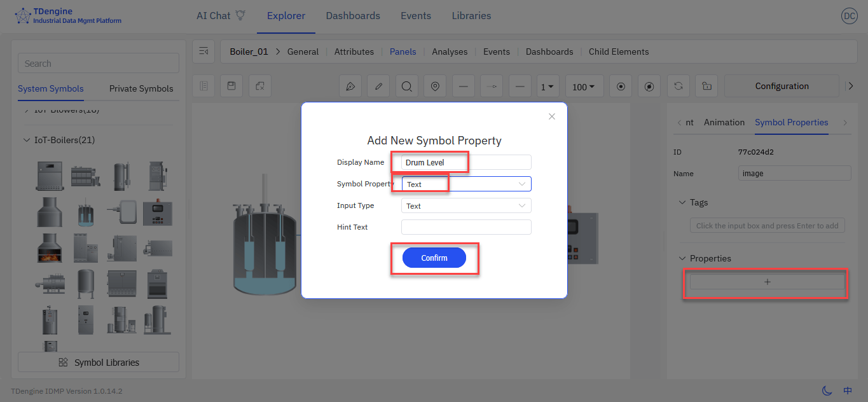Click the magnifier search icon in toolbar
Viewport: 868px width, 402px height.
[406, 87]
